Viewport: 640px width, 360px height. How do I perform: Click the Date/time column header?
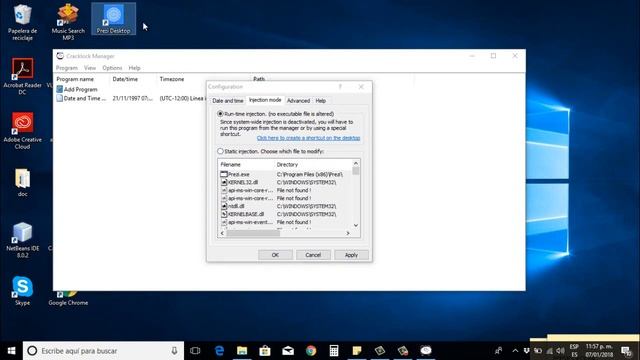pyautogui.click(x=134, y=79)
